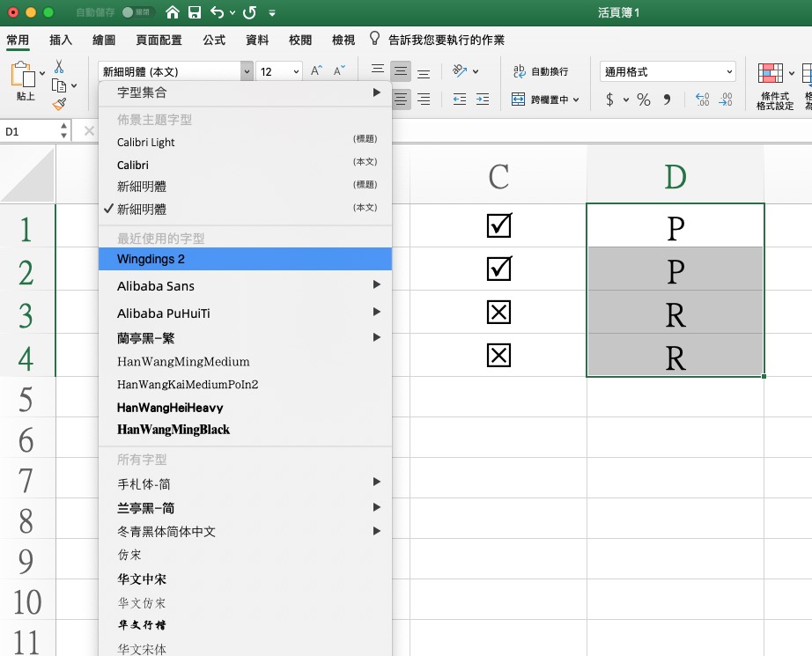Increase font size with larger A icon
This screenshot has width=812, height=656.
[x=317, y=71]
